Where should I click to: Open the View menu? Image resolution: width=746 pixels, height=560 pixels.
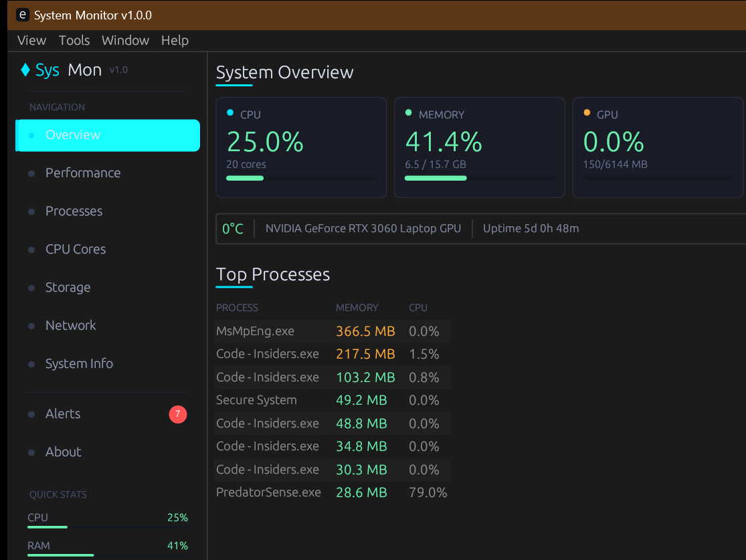click(31, 40)
